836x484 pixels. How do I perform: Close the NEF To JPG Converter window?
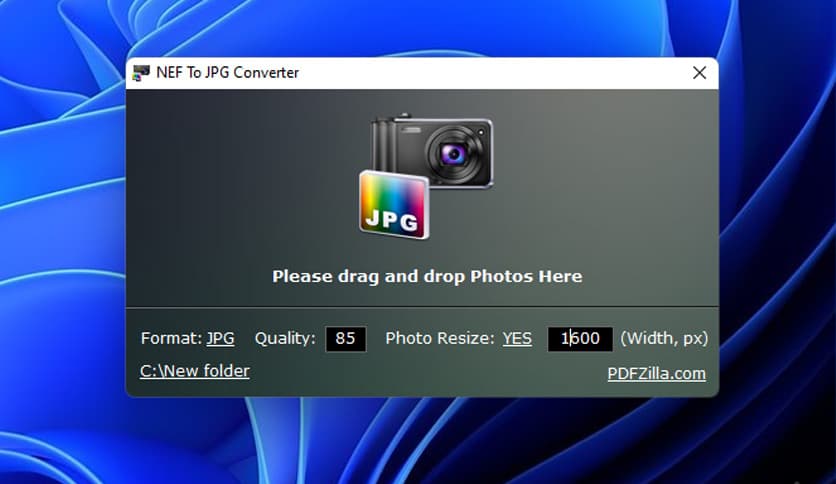(x=700, y=73)
